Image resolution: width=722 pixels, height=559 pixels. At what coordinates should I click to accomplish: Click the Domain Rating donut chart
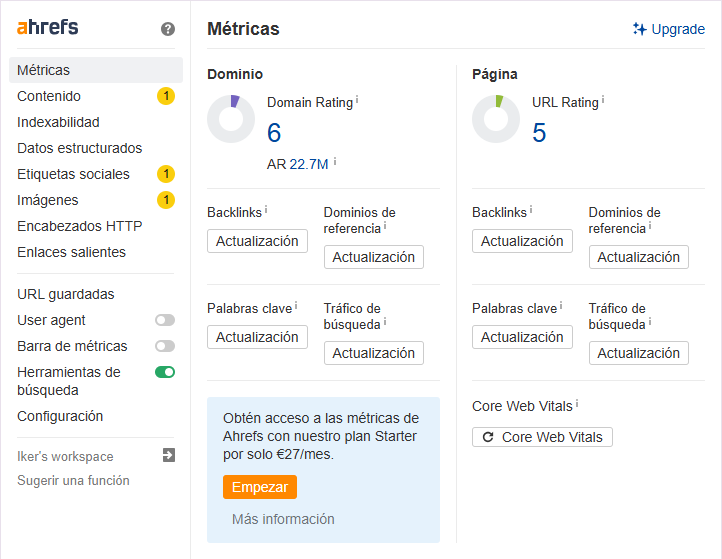coord(231,119)
